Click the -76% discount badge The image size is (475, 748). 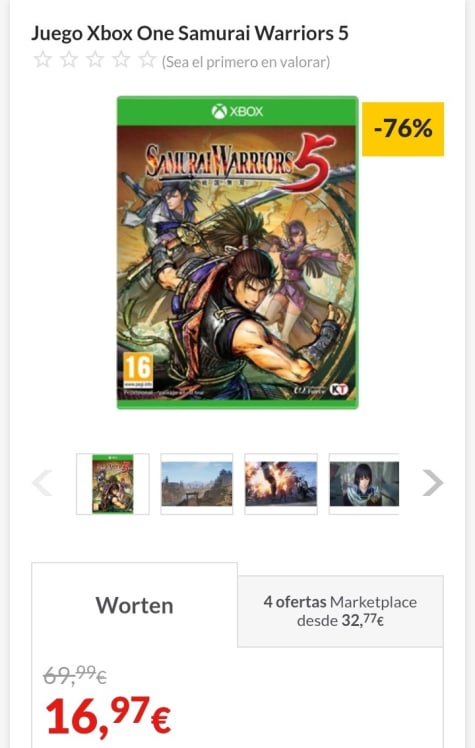click(x=403, y=129)
